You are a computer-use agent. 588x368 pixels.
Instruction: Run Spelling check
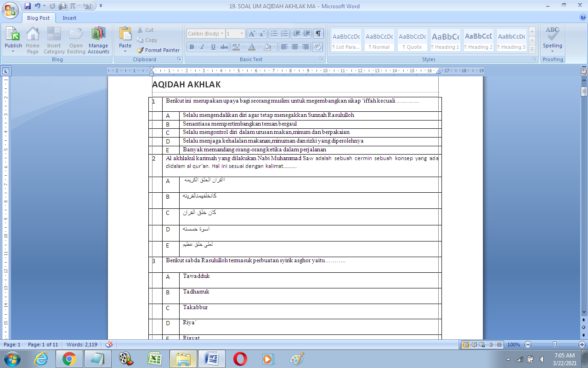pyautogui.click(x=552, y=40)
